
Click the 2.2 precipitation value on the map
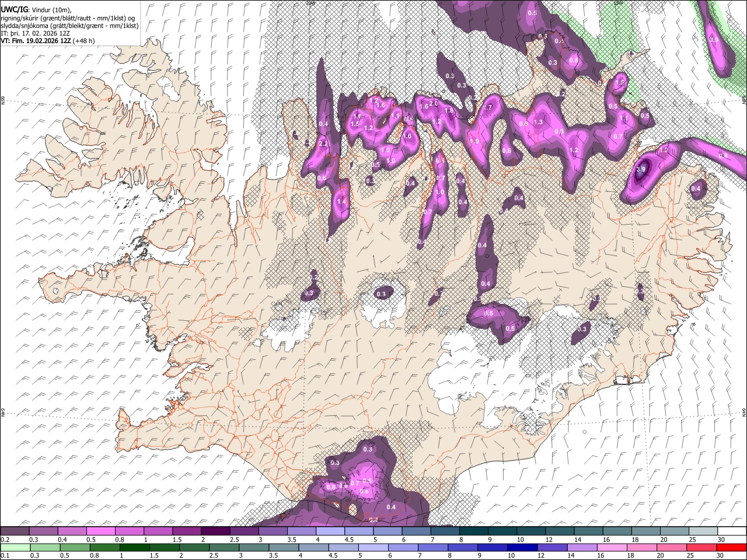pyautogui.click(x=324, y=143)
